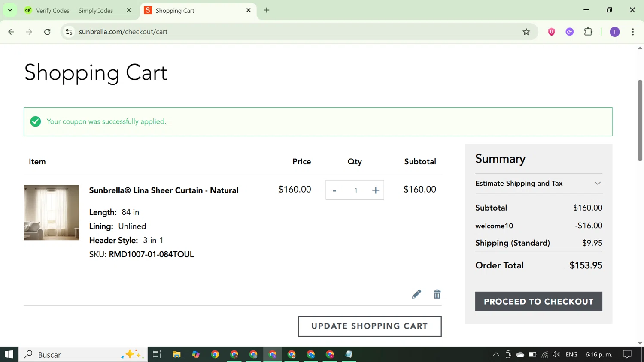644x362 pixels.
Task: Show hidden system tray icons
Action: click(x=496, y=354)
